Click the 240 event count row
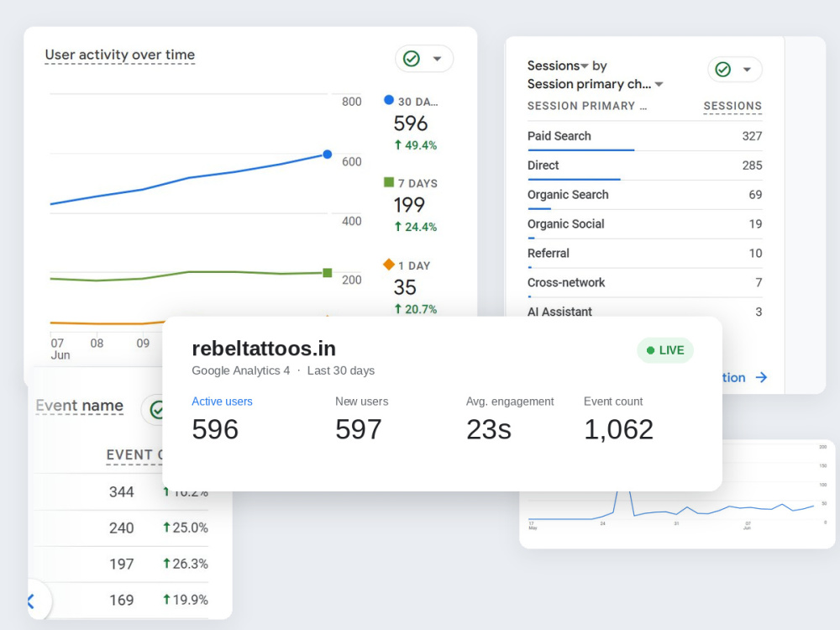840x630 pixels. click(x=121, y=528)
